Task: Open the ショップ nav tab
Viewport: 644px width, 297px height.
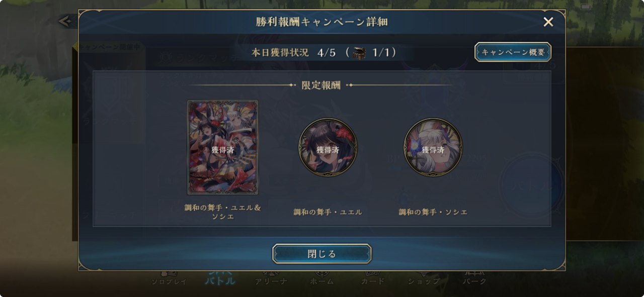Action: [x=424, y=281]
